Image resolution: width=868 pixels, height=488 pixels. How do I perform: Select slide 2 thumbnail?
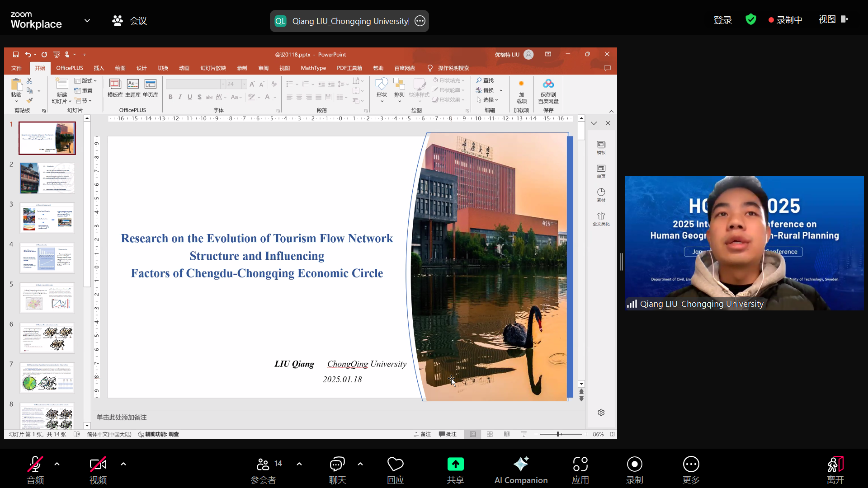point(47,178)
